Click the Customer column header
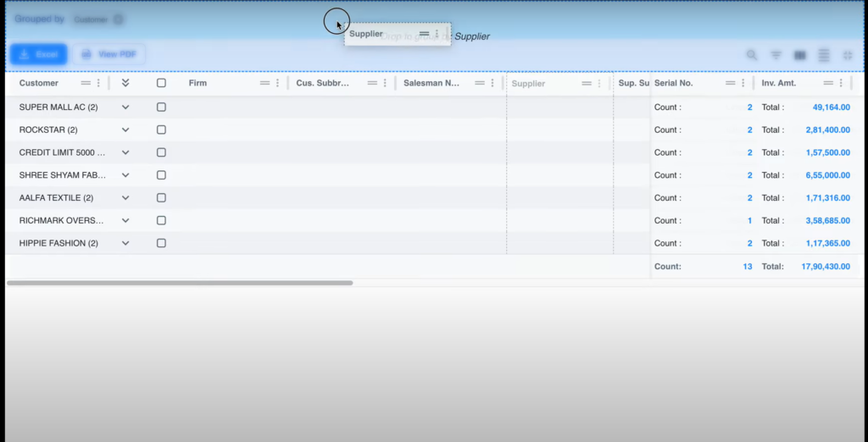 pyautogui.click(x=39, y=83)
